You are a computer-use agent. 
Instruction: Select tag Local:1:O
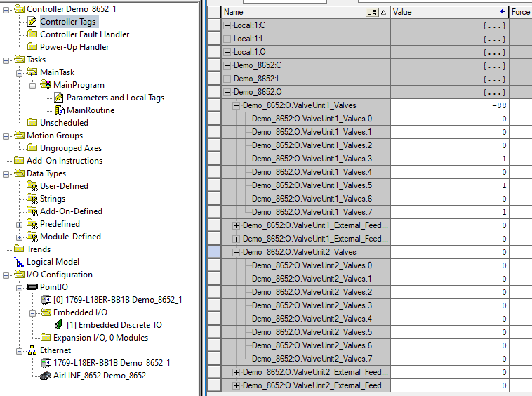point(249,52)
